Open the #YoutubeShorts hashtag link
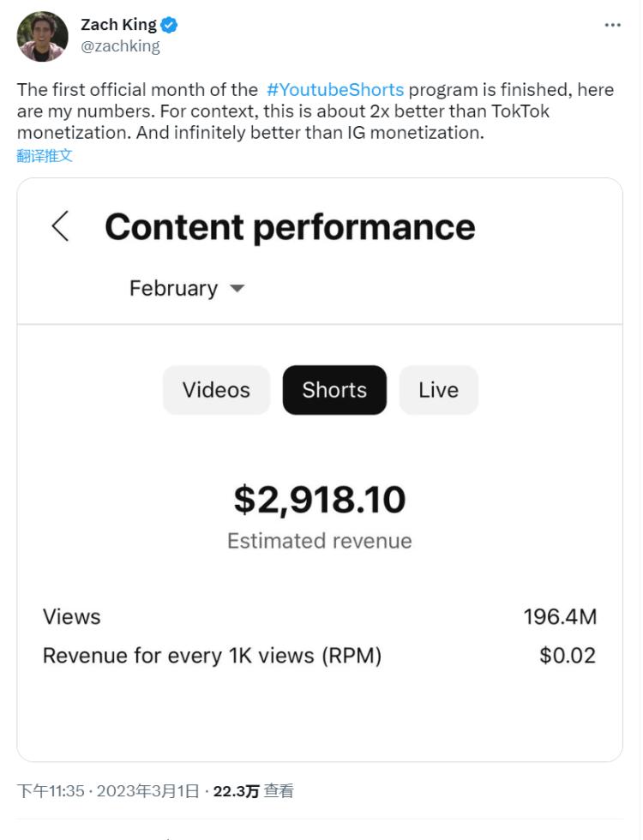 click(x=335, y=89)
